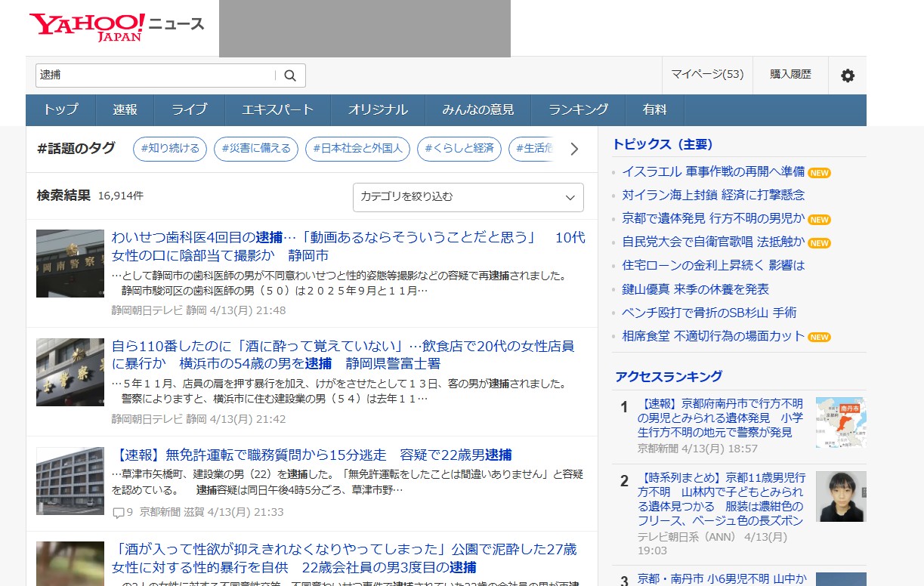924x586 pixels.
Task: Open マイページ(53) link
Action: point(707,75)
